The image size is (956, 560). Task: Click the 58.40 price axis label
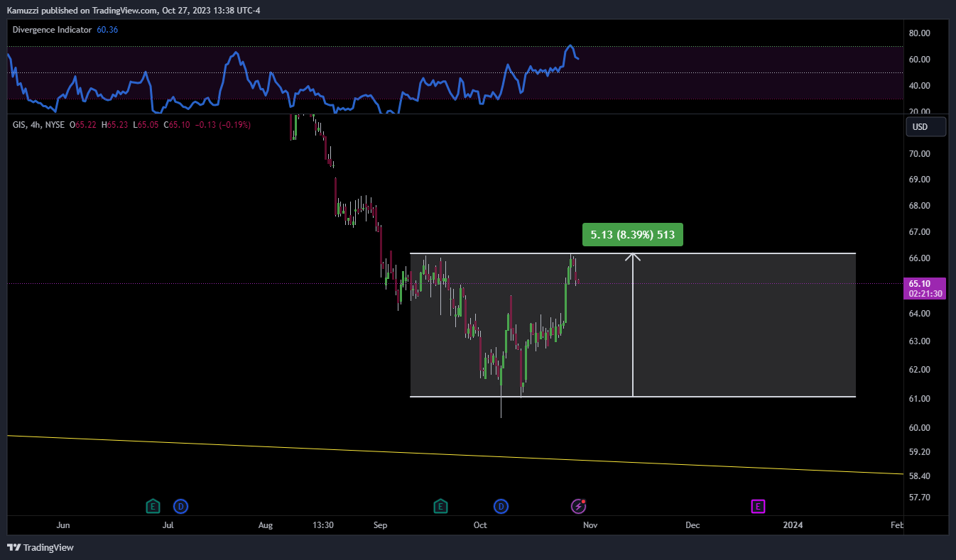pyautogui.click(x=920, y=476)
